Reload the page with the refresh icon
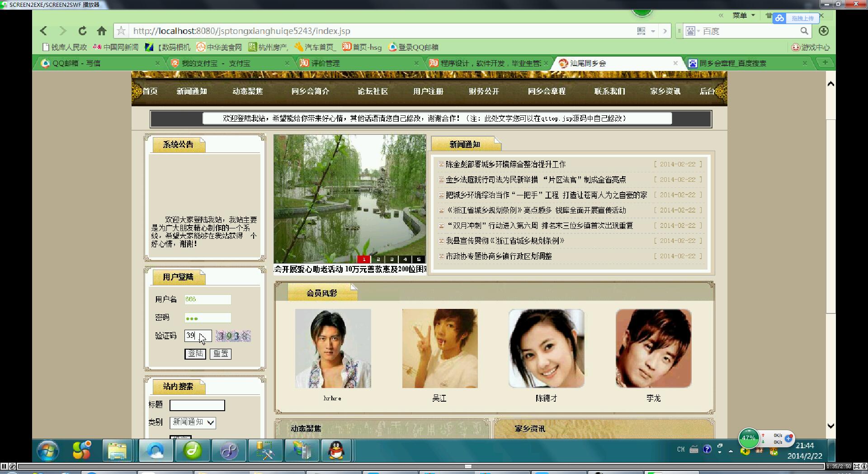 (82, 31)
